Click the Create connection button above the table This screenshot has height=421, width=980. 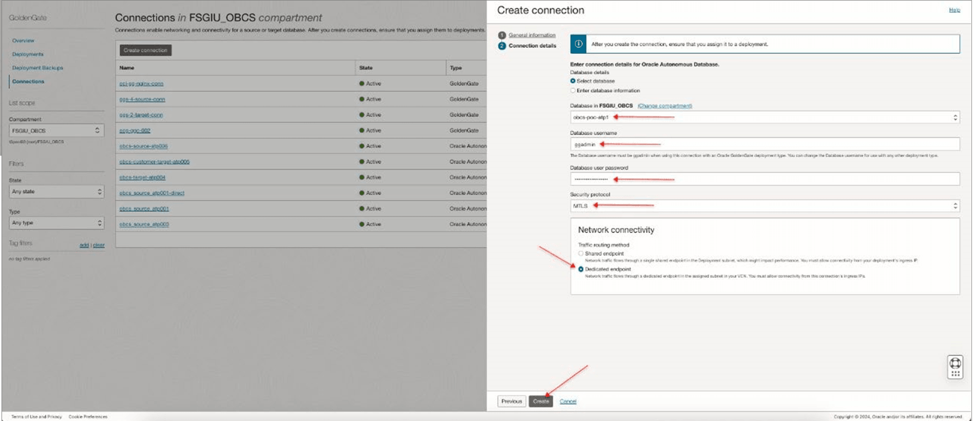[x=146, y=50]
